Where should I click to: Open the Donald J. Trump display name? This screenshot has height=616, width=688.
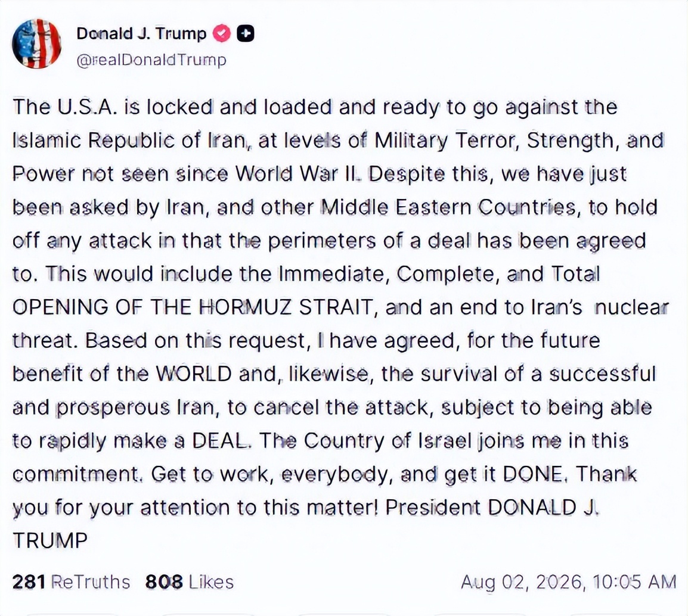click(141, 33)
